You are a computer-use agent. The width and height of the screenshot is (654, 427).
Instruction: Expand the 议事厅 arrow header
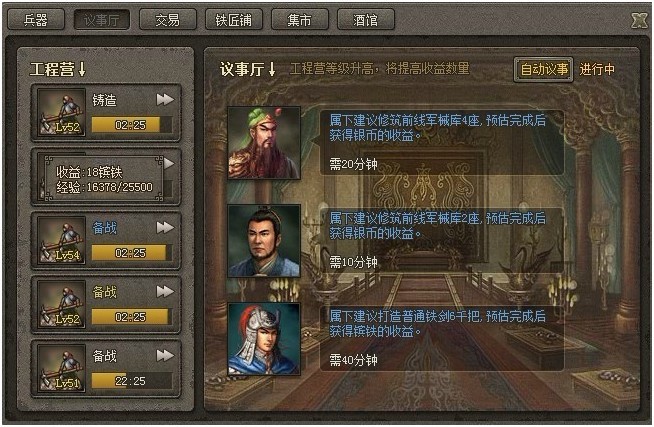tap(248, 69)
